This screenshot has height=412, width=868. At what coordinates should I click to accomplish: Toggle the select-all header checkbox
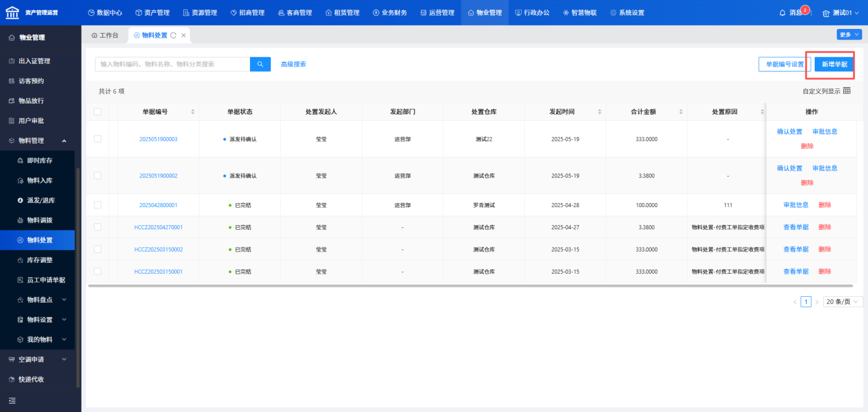tap(98, 112)
